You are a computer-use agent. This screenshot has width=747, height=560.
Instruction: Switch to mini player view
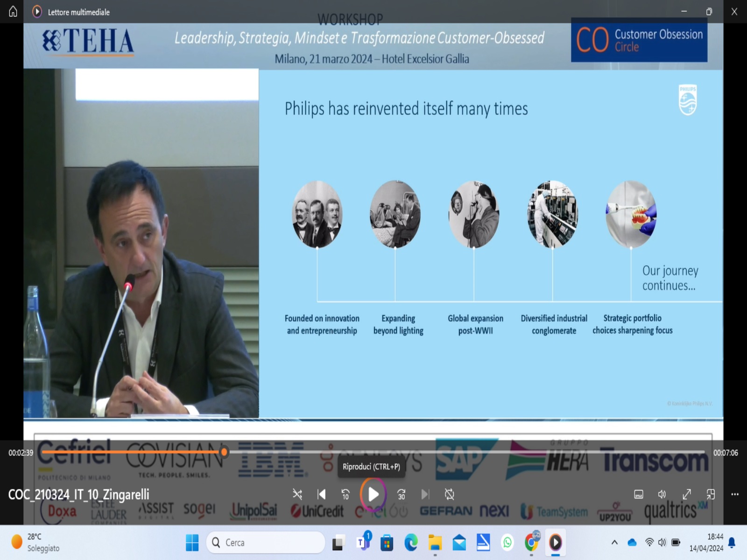pos(711,494)
